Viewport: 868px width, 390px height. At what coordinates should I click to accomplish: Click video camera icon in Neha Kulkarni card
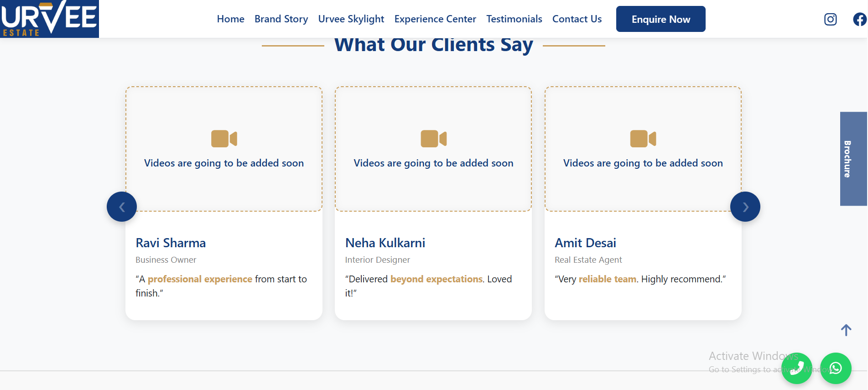433,139
